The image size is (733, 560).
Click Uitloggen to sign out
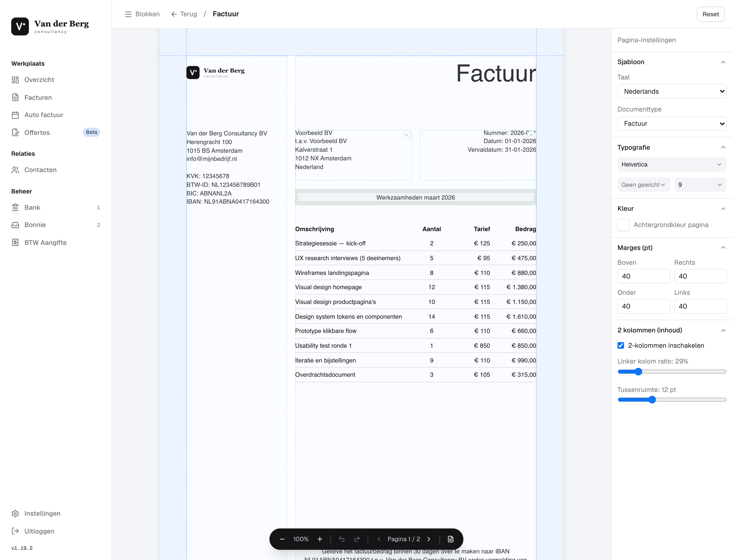[x=56, y=531]
